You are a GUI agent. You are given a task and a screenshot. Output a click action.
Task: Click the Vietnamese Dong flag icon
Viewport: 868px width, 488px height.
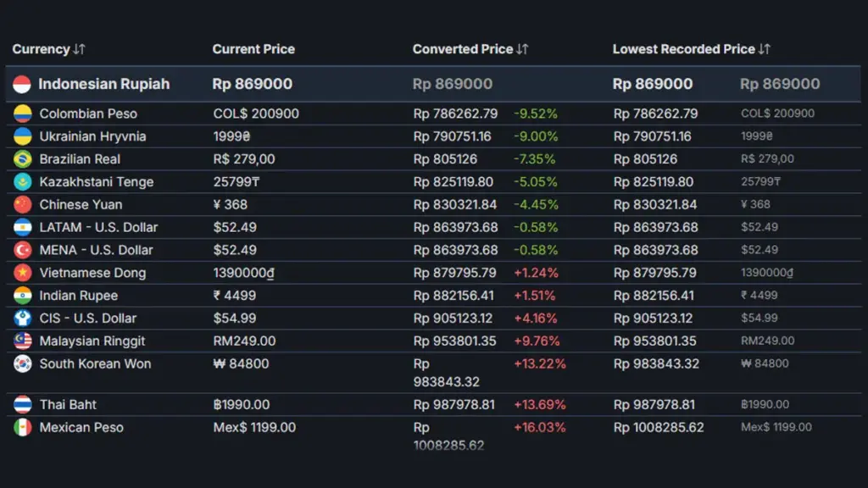point(25,273)
